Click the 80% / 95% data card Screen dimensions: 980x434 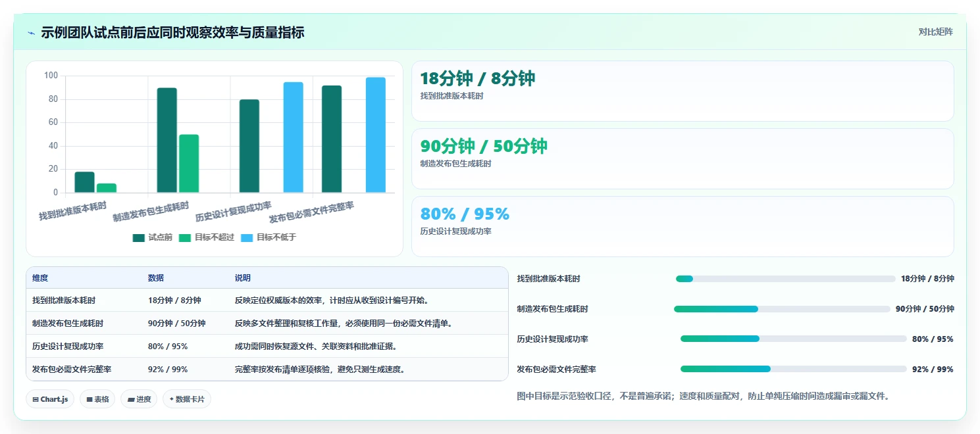click(683, 226)
